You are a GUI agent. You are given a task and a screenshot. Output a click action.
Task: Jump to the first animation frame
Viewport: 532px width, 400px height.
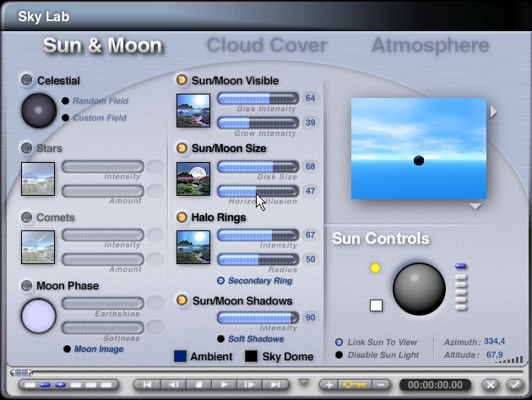click(x=149, y=384)
